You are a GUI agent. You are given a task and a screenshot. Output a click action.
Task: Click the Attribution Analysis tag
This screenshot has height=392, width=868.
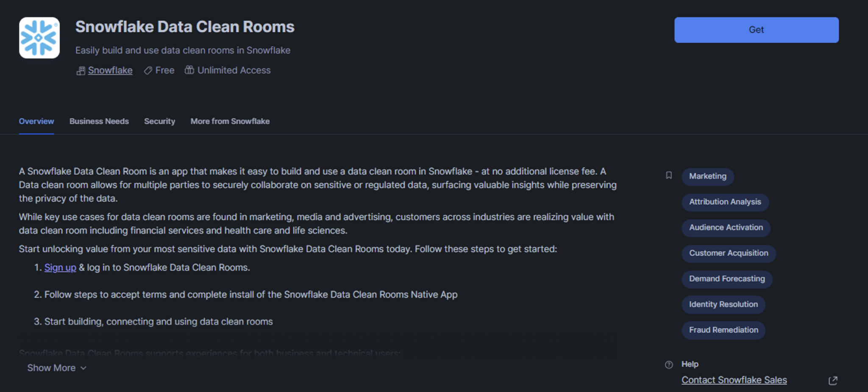[725, 202]
